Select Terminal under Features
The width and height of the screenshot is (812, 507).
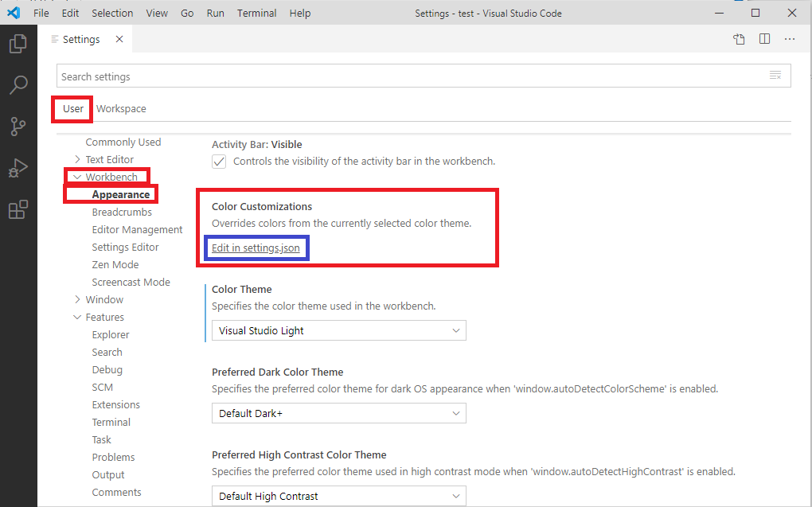(111, 422)
